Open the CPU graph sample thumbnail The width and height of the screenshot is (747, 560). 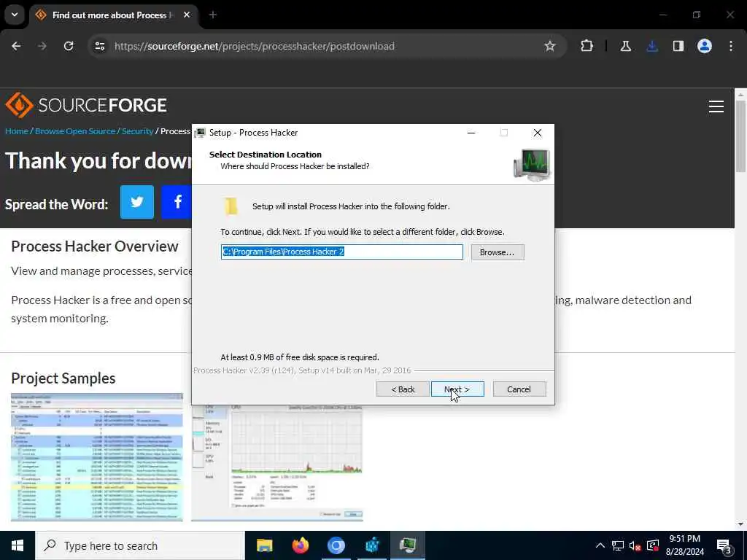277,462
